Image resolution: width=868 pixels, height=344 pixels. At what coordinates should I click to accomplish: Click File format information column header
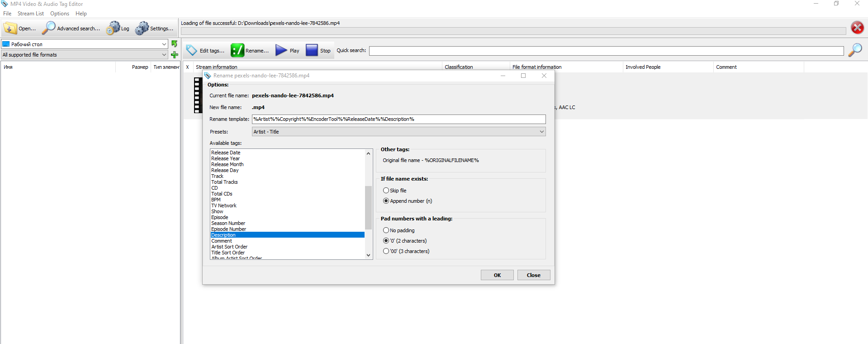coord(566,67)
